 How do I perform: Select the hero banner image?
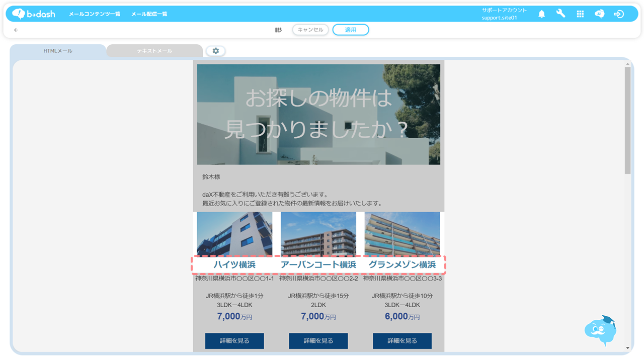318,114
